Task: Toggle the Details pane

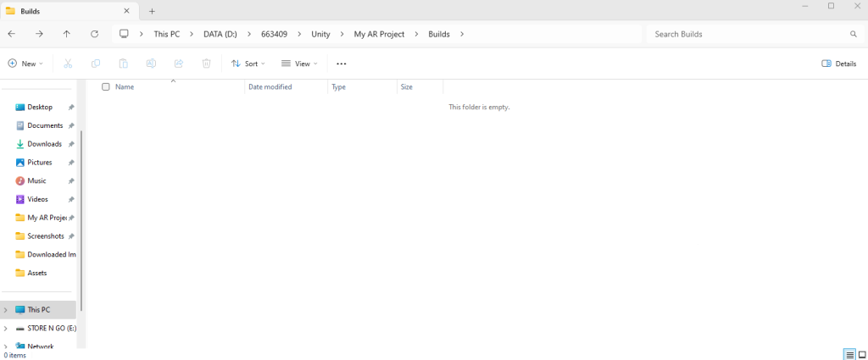Action: [838, 64]
